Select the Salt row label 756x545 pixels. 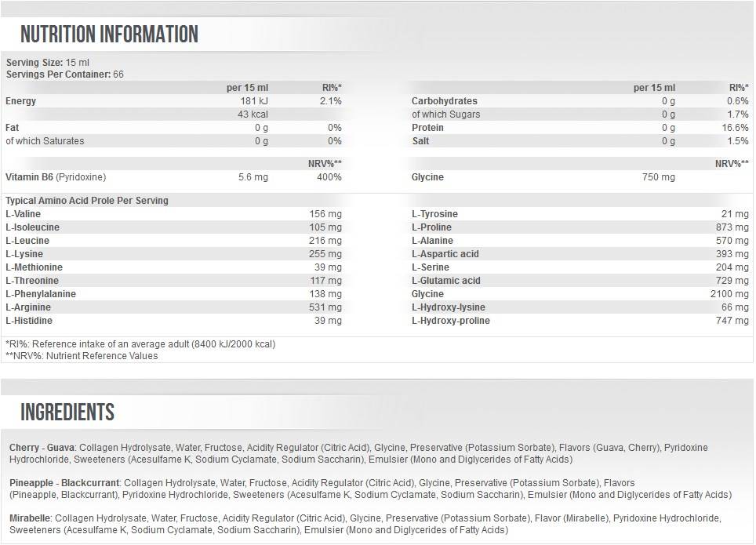420,141
